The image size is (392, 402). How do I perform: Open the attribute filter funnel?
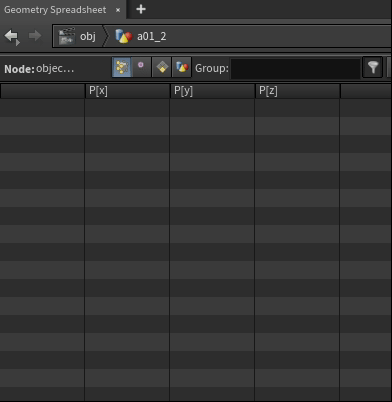pyautogui.click(x=373, y=67)
